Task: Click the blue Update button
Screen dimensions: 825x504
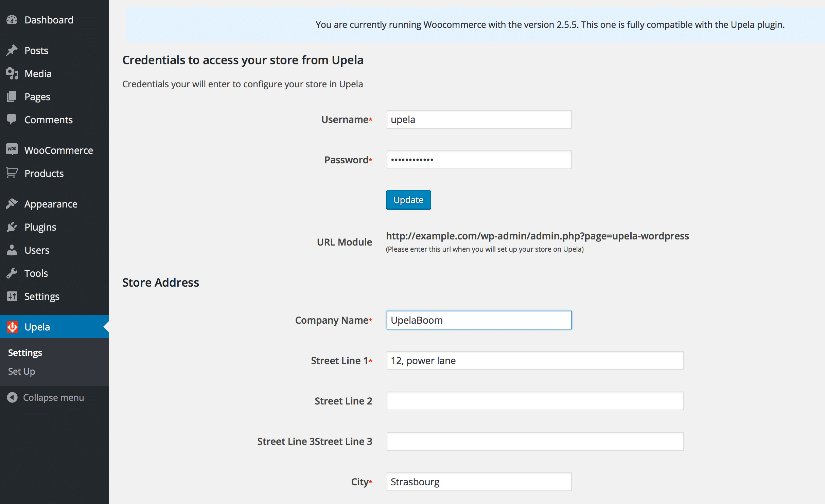Action: [x=408, y=200]
